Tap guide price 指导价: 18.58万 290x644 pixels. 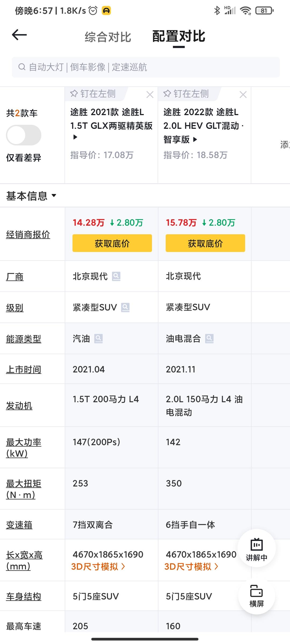195,155
